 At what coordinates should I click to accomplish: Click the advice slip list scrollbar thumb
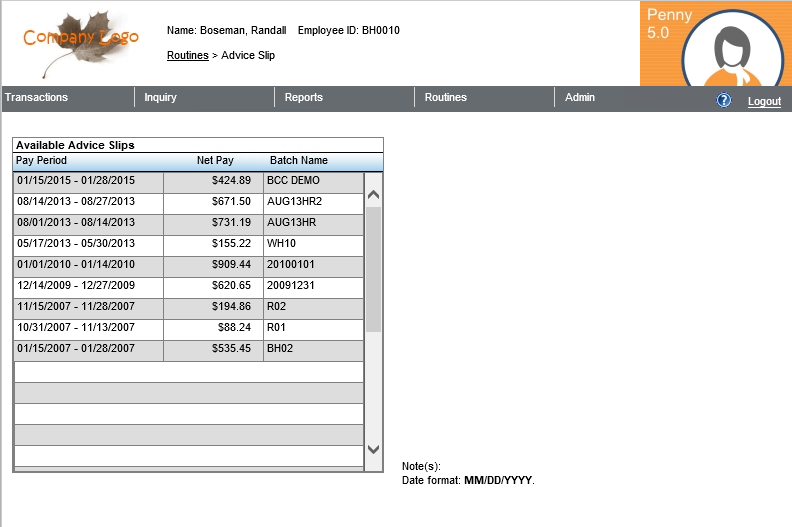tap(373, 268)
